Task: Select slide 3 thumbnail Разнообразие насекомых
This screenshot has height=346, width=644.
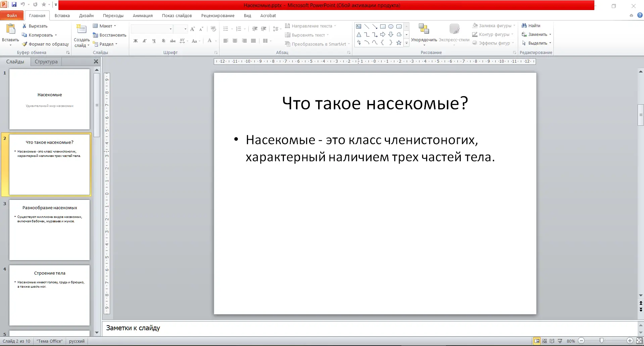Action: 49,230
